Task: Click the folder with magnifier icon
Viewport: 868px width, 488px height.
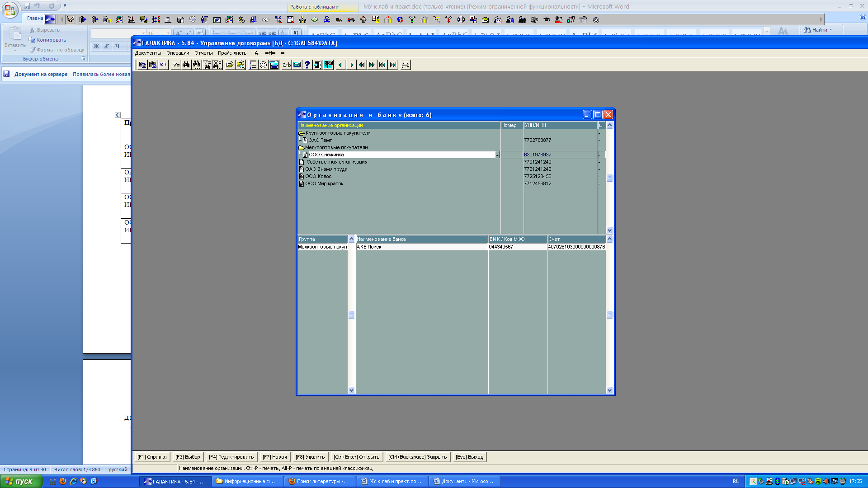Action: [x=241, y=65]
